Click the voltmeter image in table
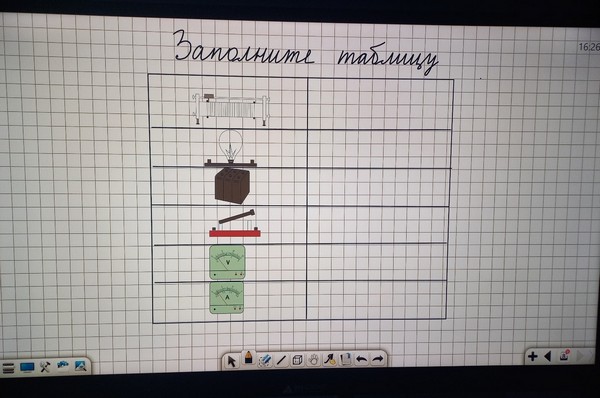Screen dimensions: 600x398 (x=227, y=263)
